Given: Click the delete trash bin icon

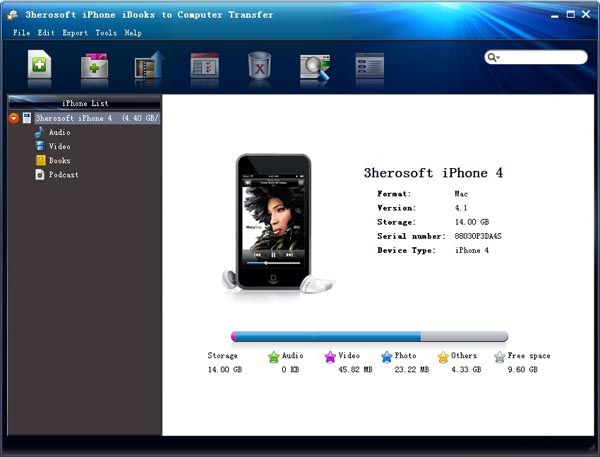Looking at the screenshot, I should (259, 65).
